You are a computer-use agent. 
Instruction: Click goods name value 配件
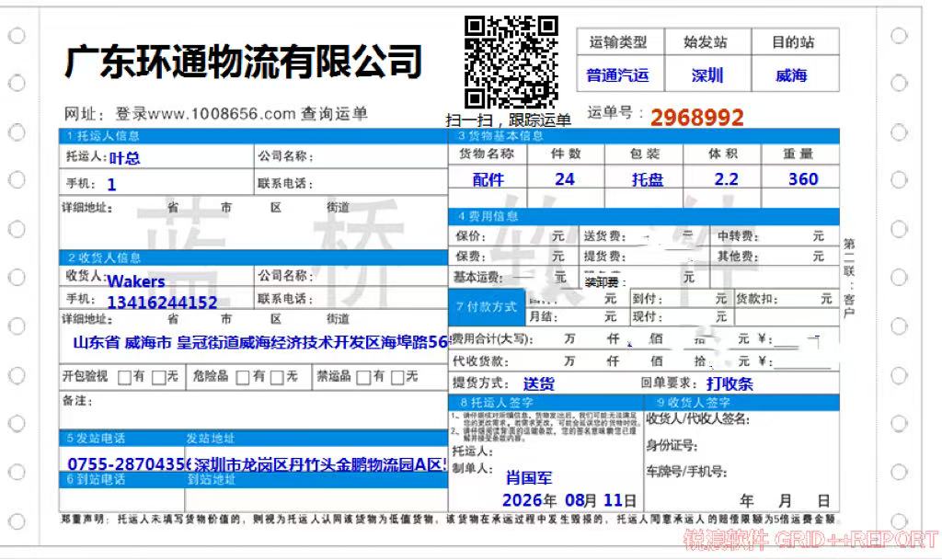[x=488, y=179]
